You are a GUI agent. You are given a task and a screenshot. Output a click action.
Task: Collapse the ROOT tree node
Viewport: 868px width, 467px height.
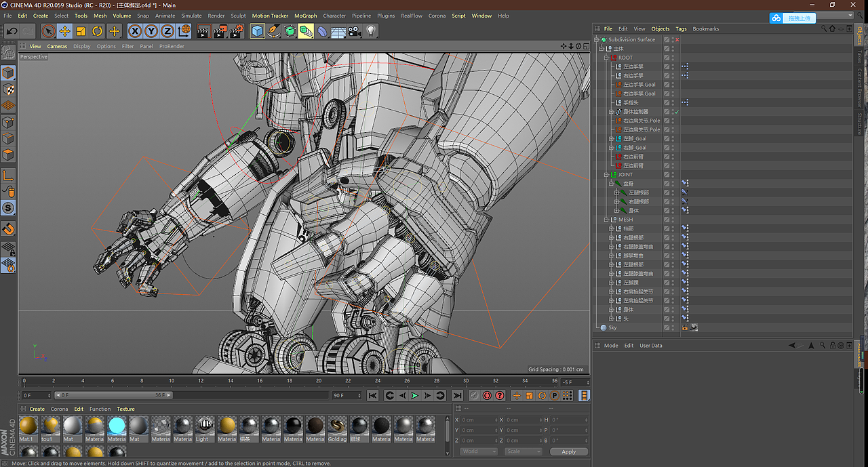tap(607, 58)
